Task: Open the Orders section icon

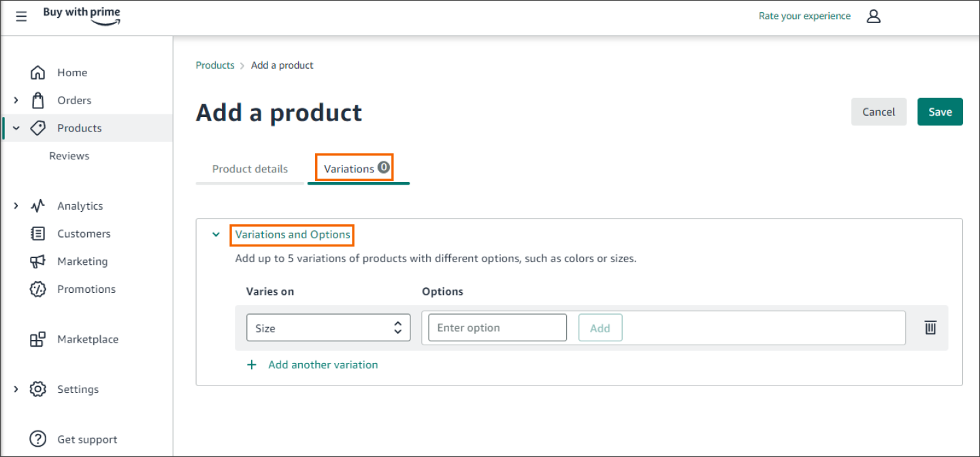Action: (37, 100)
